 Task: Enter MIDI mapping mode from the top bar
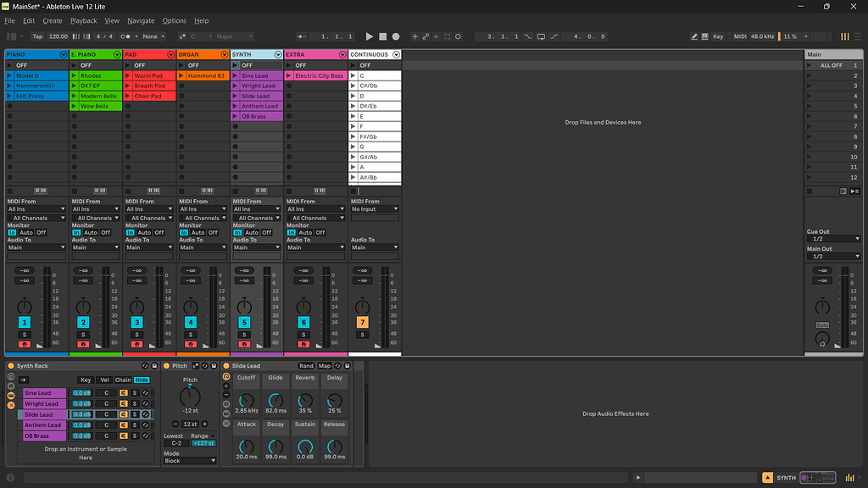[x=740, y=37]
